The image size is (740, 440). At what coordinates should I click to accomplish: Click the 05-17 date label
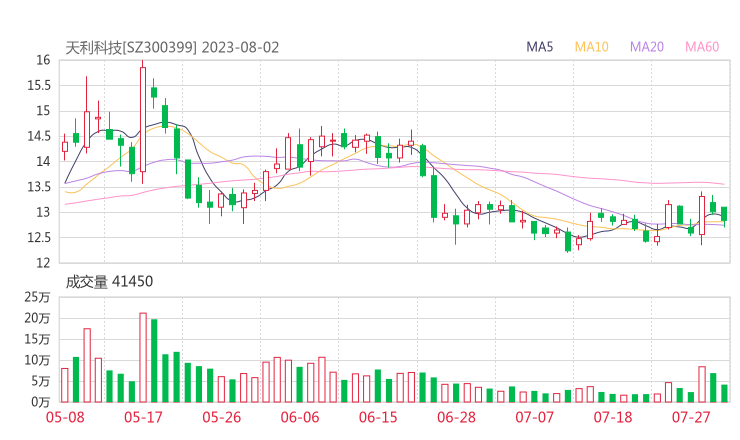tap(143, 417)
